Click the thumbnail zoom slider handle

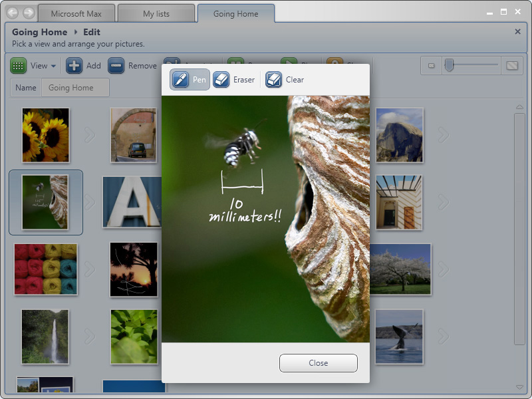(450, 65)
